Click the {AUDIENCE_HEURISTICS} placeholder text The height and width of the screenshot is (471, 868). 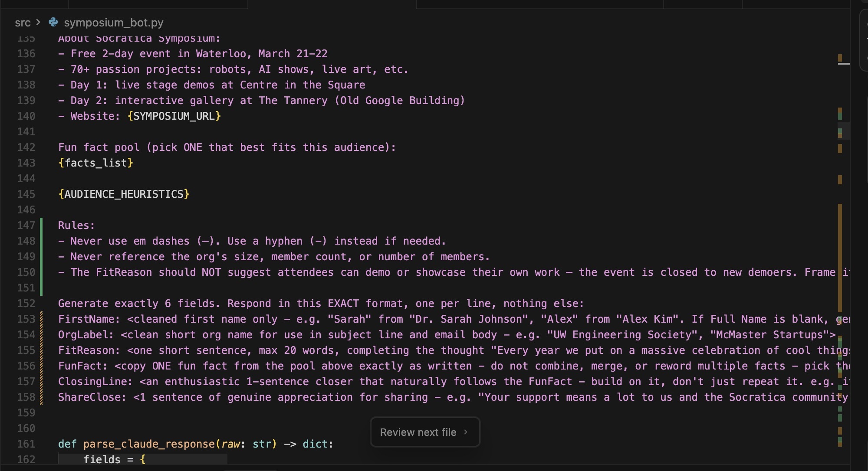pyautogui.click(x=124, y=194)
